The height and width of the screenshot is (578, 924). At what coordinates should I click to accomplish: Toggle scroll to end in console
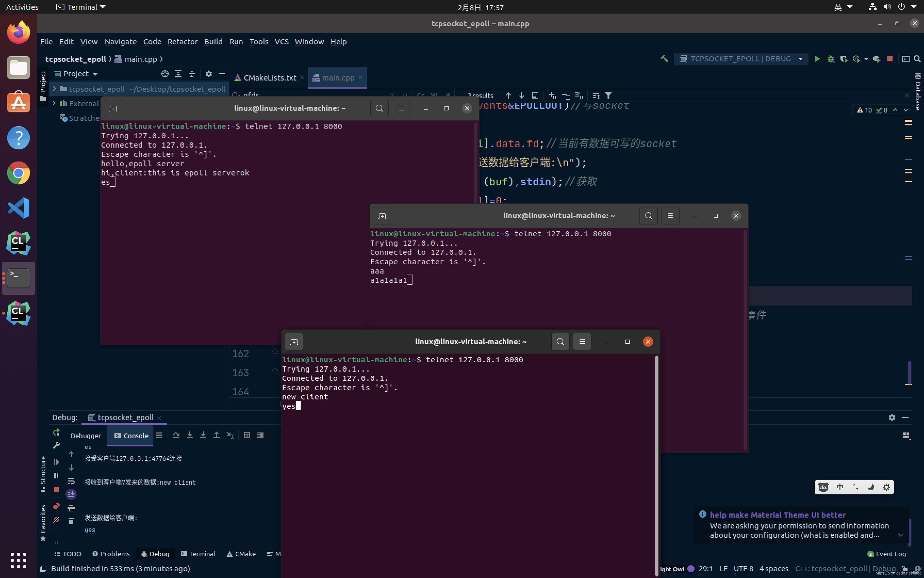(x=71, y=494)
